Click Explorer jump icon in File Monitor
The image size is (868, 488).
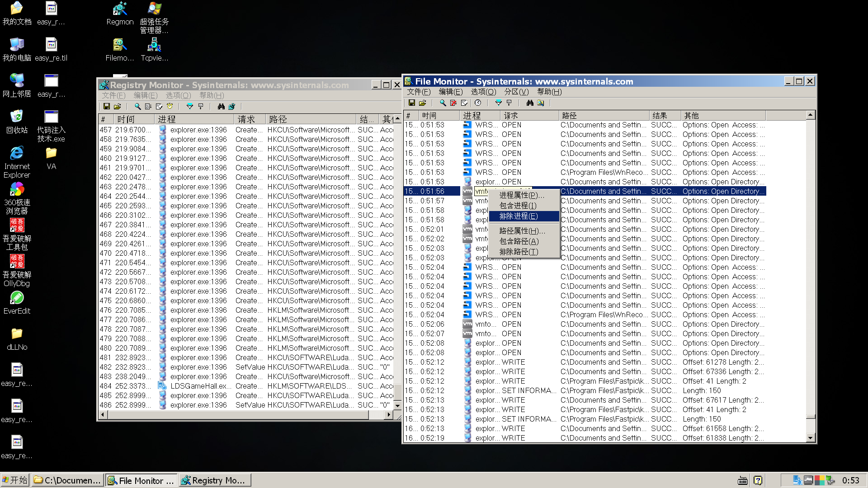(x=541, y=103)
